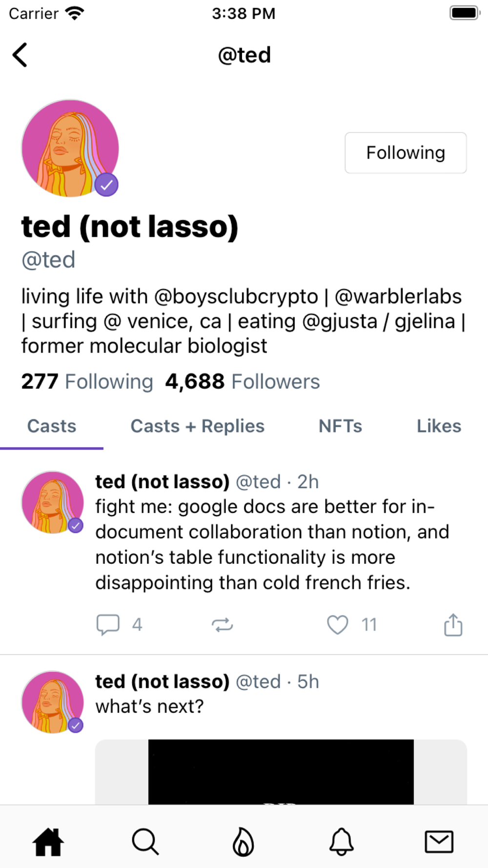Select the Casts tab
The width and height of the screenshot is (488, 868).
point(52,426)
